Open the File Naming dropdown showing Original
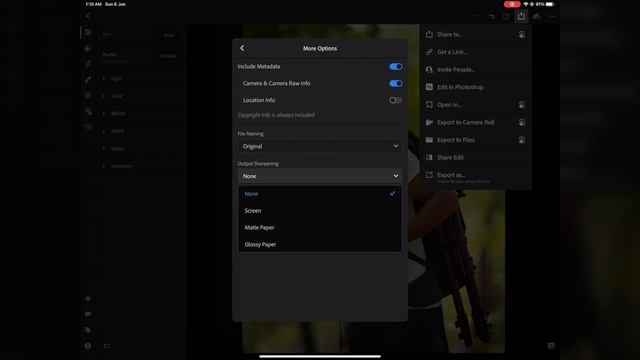 (320, 146)
